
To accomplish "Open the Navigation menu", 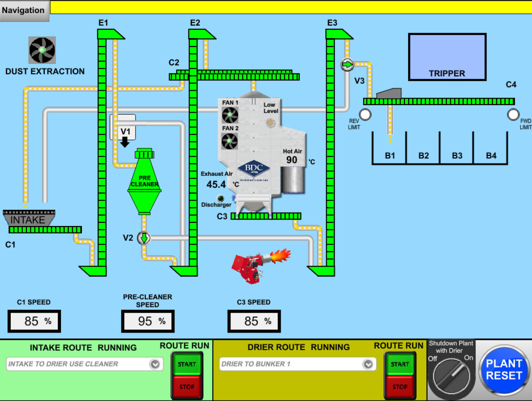I will (x=24, y=11).
